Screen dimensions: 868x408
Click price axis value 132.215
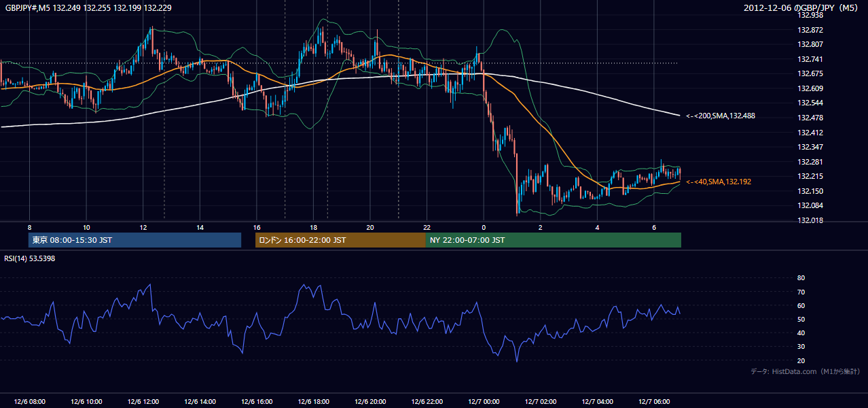tap(810, 176)
